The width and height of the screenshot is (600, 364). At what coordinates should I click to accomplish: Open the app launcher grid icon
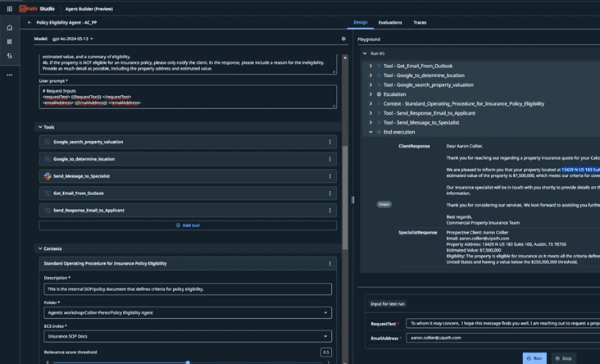10,9
